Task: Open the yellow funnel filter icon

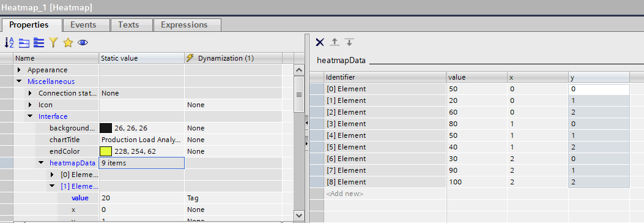Action: click(x=53, y=42)
